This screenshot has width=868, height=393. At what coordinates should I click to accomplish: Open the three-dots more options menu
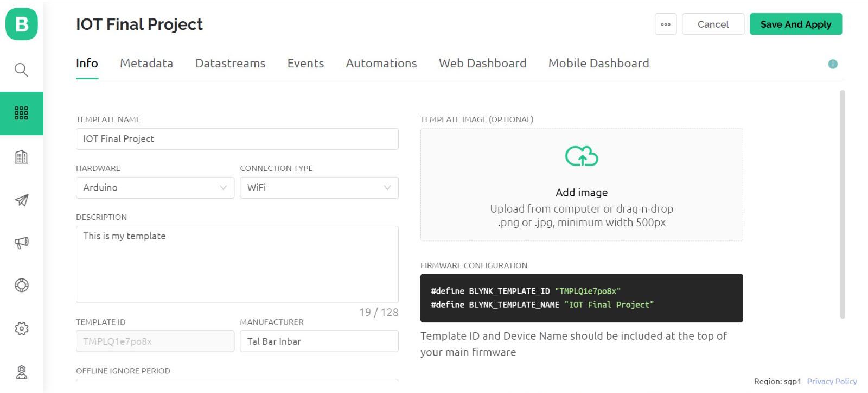(x=666, y=24)
